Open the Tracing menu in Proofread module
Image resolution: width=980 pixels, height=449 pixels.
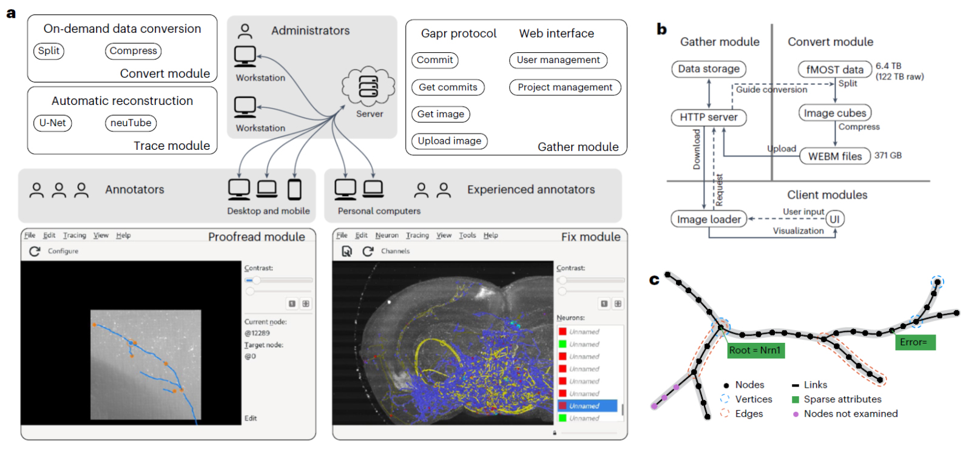tap(75, 235)
